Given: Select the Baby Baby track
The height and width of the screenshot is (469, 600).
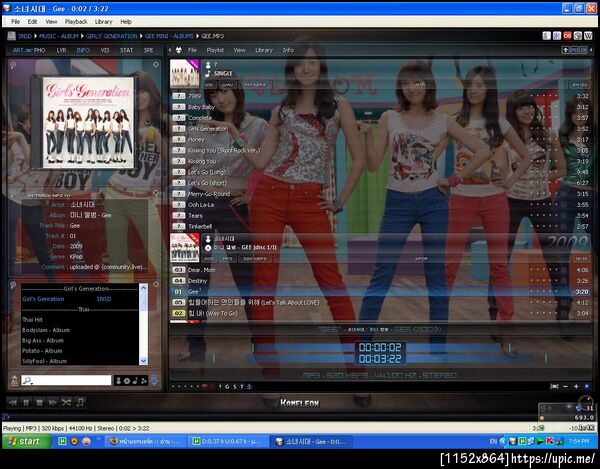Looking at the screenshot, I should pyautogui.click(x=380, y=107).
